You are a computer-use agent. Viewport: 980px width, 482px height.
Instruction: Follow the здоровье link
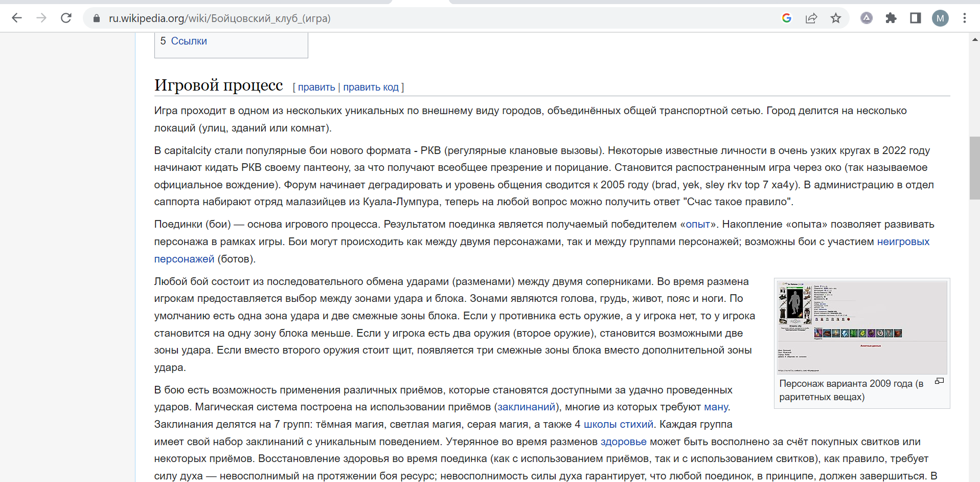(x=624, y=442)
